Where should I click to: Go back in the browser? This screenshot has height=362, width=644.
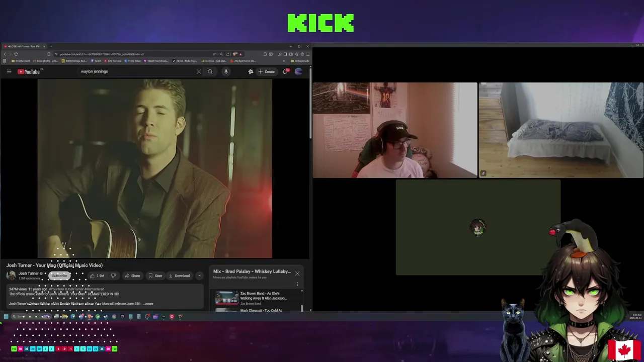click(5, 54)
